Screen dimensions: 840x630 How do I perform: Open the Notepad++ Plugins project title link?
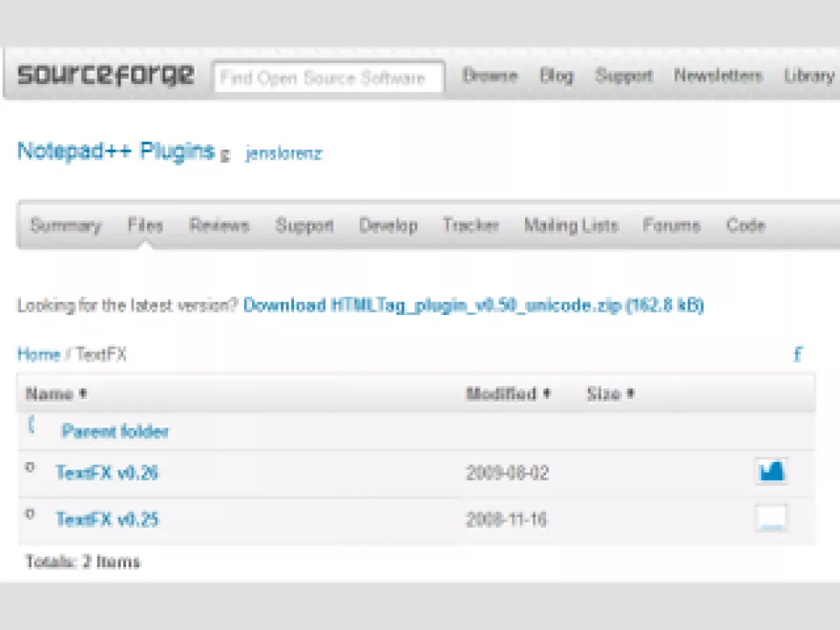click(x=115, y=150)
